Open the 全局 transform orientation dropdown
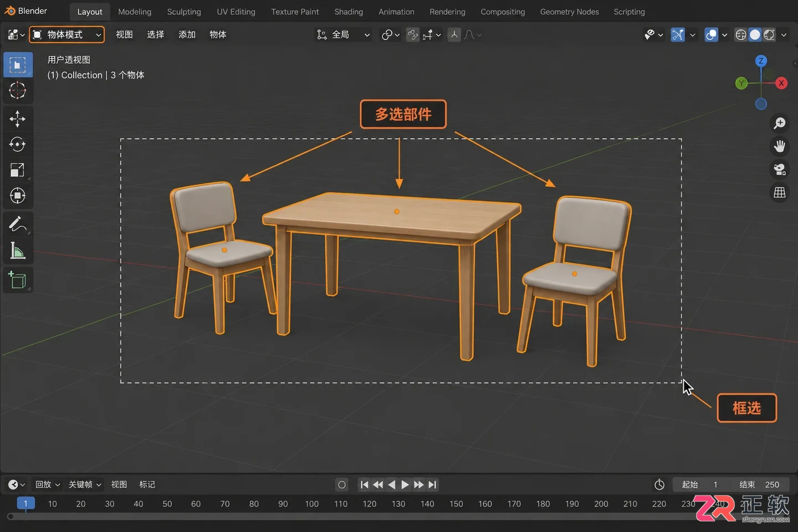Viewport: 798px width, 532px height. [343, 35]
